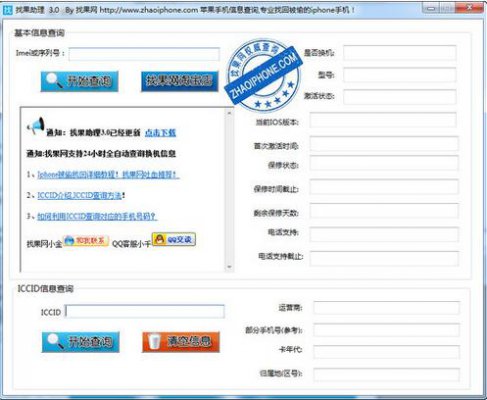This screenshot has width=487, height=400.
Task: Select the 保修状态 result field
Action: (x=384, y=163)
